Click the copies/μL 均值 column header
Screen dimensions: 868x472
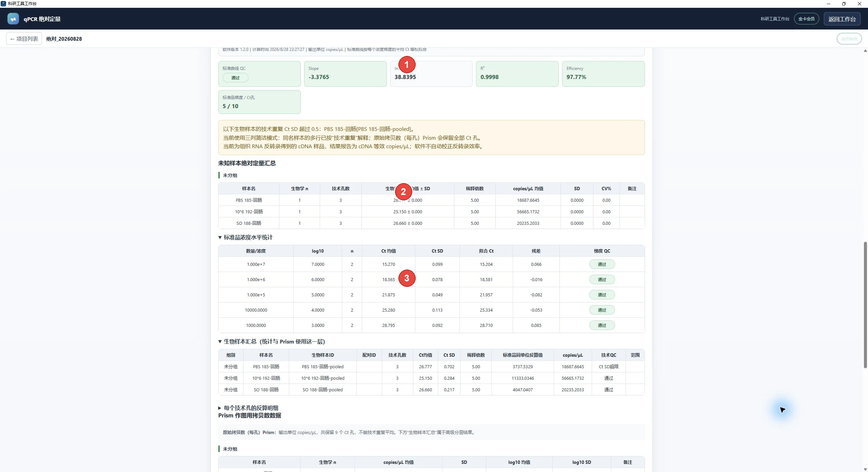pos(528,189)
